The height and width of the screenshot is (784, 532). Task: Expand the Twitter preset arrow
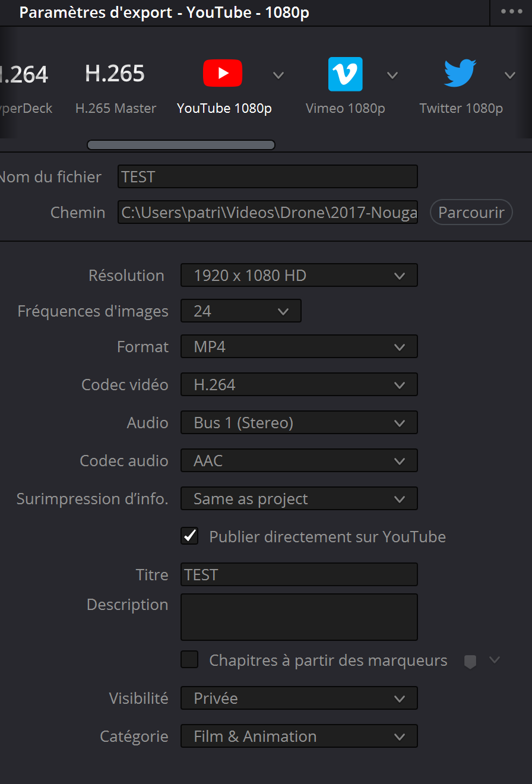(x=510, y=75)
